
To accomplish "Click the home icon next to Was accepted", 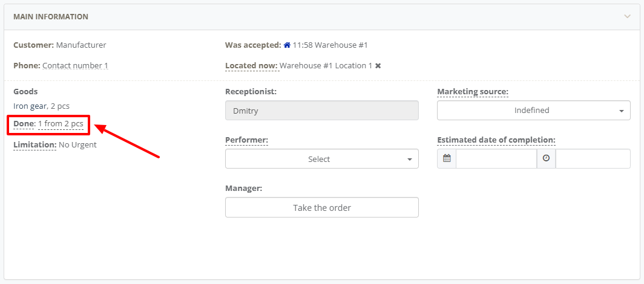I will coord(287,45).
